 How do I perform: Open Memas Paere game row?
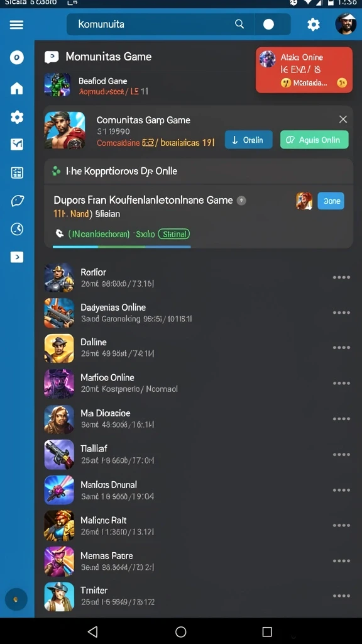(198, 561)
